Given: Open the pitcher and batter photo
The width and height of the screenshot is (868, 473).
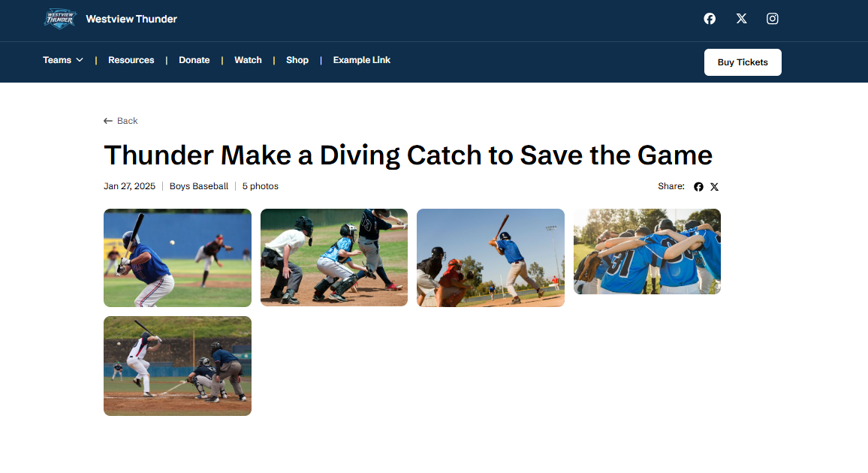Looking at the screenshot, I should coord(177,258).
